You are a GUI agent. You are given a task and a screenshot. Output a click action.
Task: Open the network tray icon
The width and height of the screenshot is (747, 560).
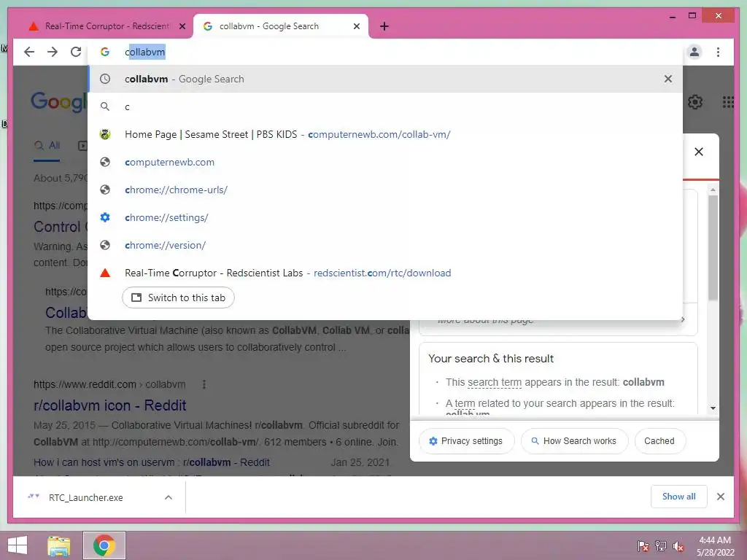(660, 546)
